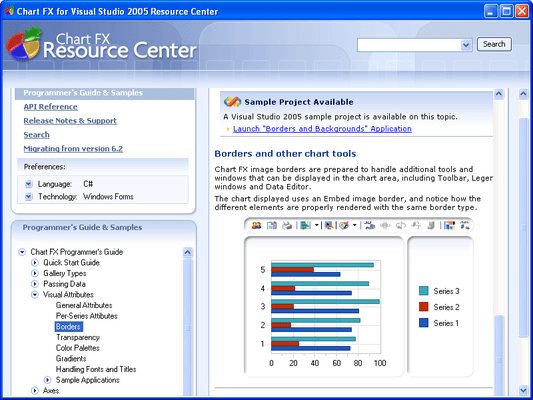Open the Technology preference dropdown
This screenshot has width=533, height=400.
pyautogui.click(x=29, y=196)
